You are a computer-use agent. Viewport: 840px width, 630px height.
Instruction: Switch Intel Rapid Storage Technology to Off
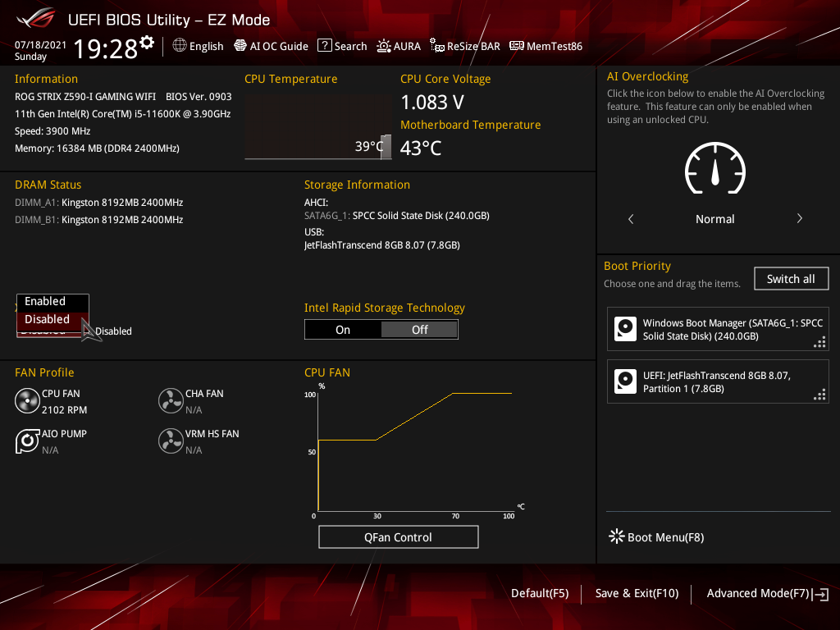pos(419,329)
